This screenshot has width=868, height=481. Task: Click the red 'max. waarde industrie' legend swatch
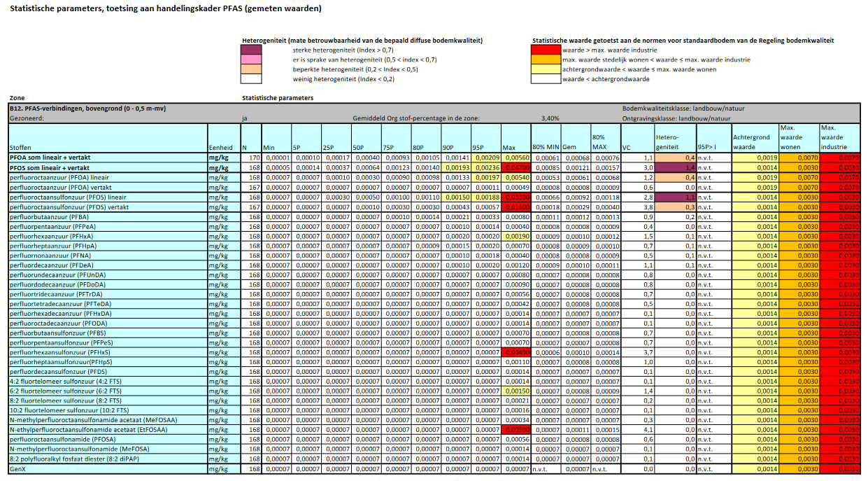(x=547, y=50)
